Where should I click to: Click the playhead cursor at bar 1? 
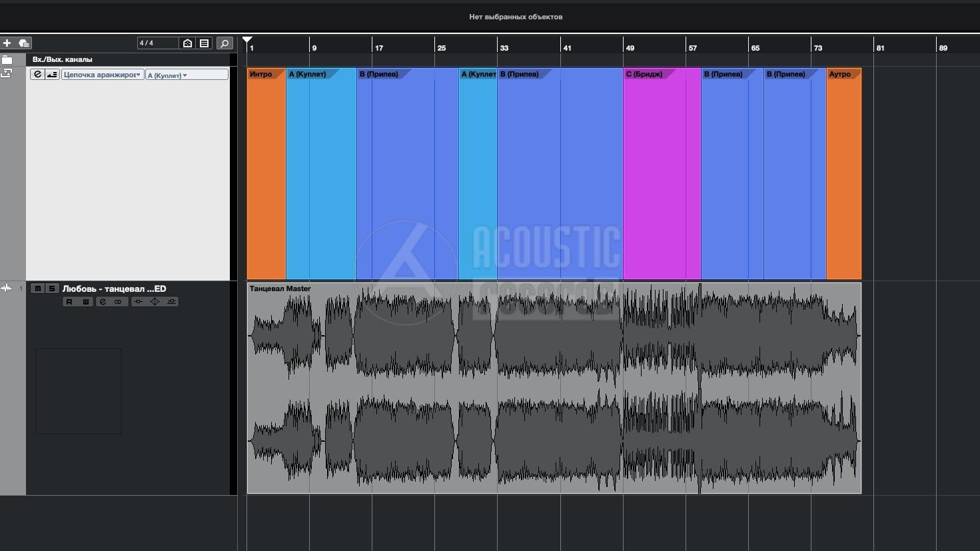pos(247,41)
